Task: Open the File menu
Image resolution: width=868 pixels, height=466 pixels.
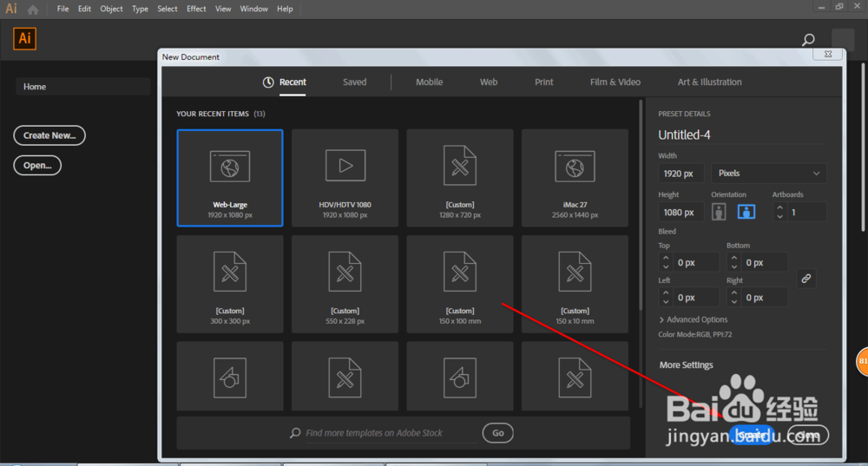Action: (63, 9)
